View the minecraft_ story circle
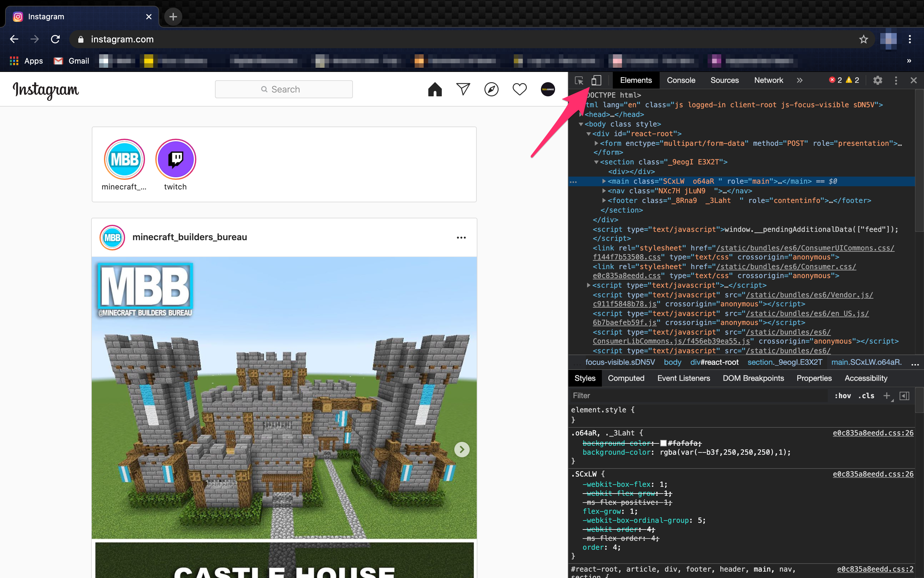 (x=124, y=159)
